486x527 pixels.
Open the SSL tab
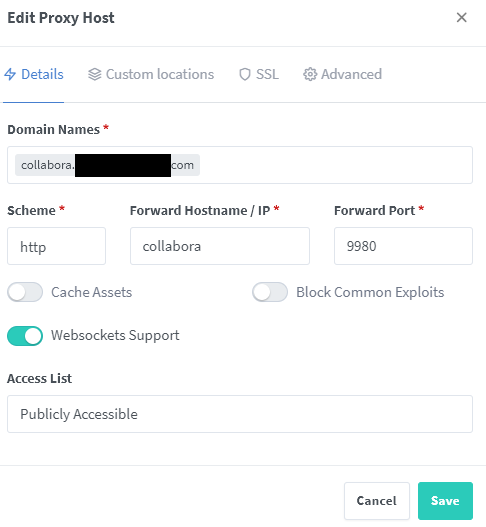(x=258, y=74)
